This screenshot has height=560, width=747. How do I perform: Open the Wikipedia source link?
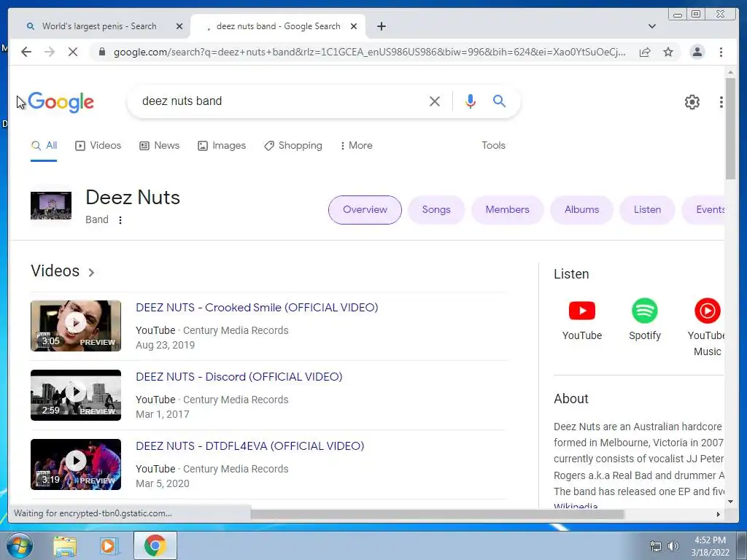point(576,506)
